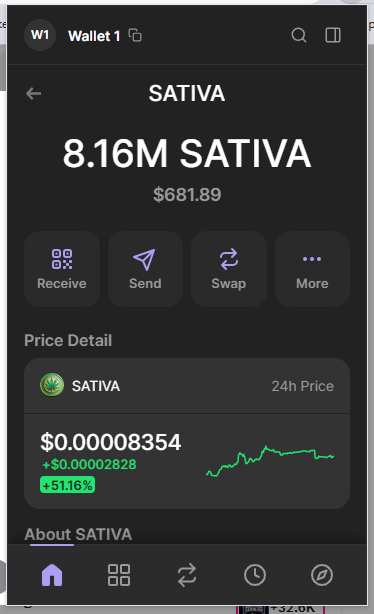Click the SATIVA cannabis leaf token icon
The image size is (374, 614).
point(52,385)
